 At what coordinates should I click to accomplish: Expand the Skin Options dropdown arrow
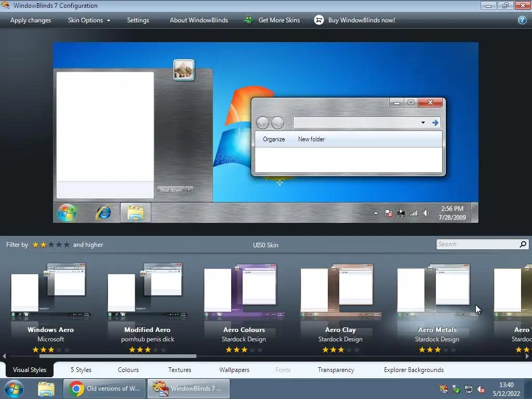click(x=109, y=20)
